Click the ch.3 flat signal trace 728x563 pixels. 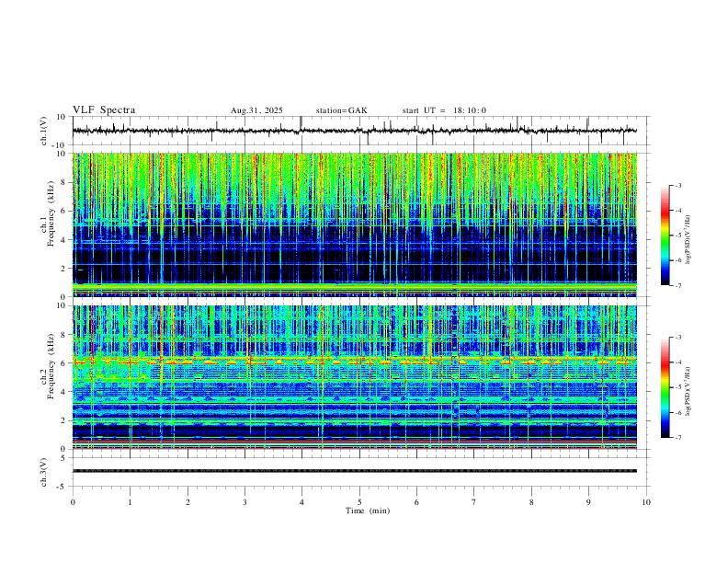(x=354, y=471)
